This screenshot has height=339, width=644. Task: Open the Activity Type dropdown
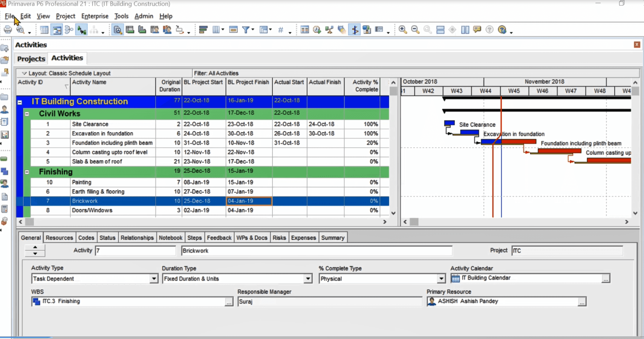coord(154,279)
